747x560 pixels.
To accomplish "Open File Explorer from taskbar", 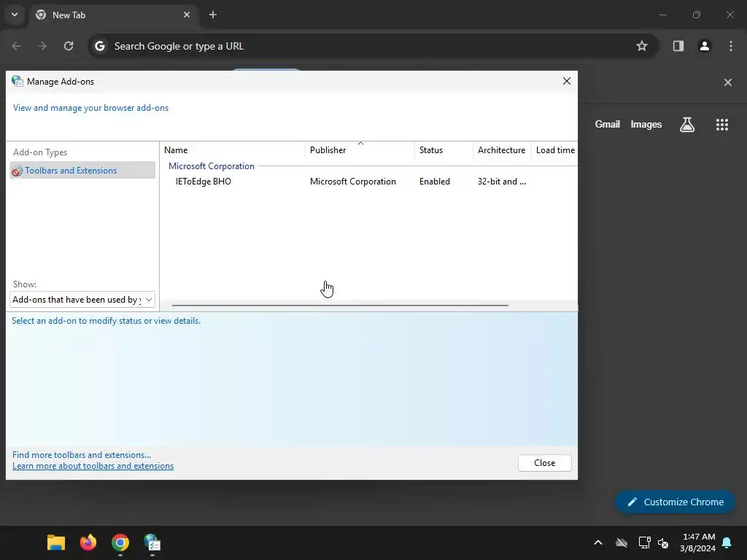I will point(56,542).
